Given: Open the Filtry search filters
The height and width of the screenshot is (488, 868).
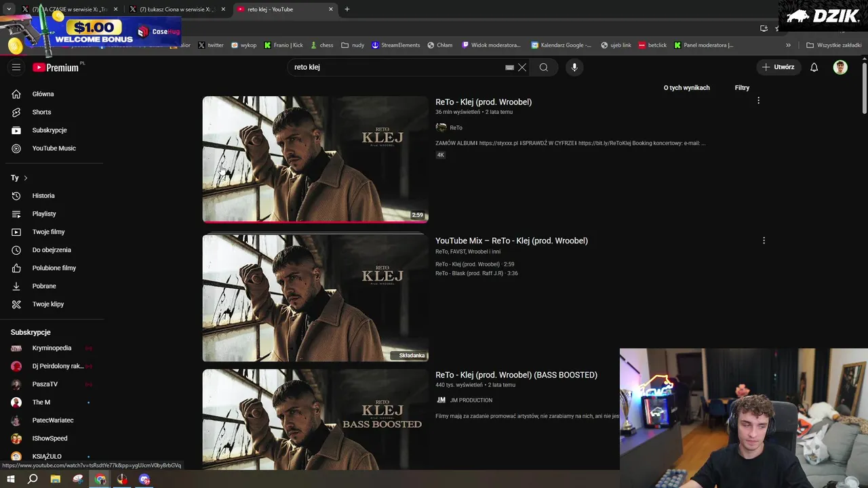Looking at the screenshot, I should point(742,87).
